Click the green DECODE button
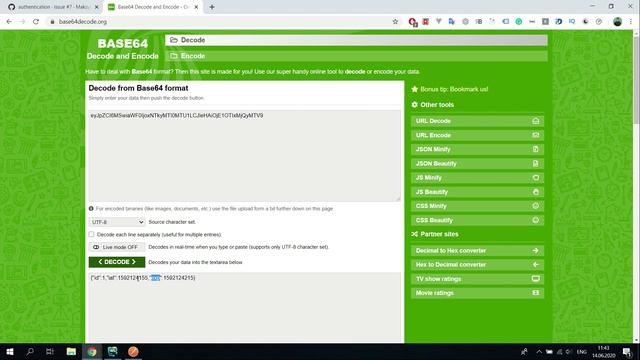 pos(117,262)
